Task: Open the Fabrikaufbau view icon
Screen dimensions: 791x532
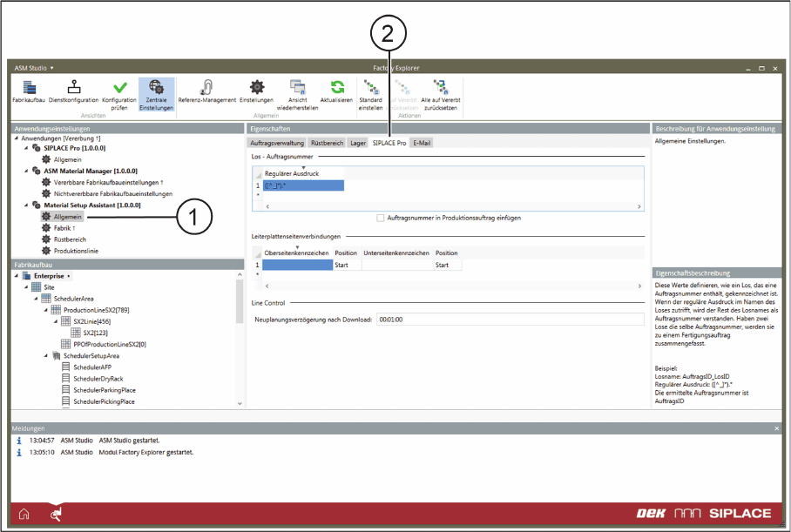Action: point(29,88)
